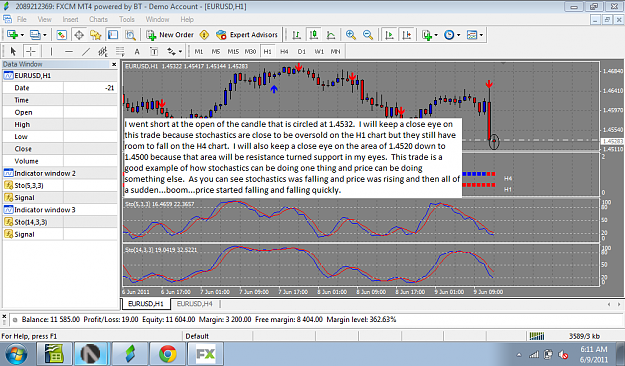
Task: Open the Charts menu
Action: (x=98, y=19)
